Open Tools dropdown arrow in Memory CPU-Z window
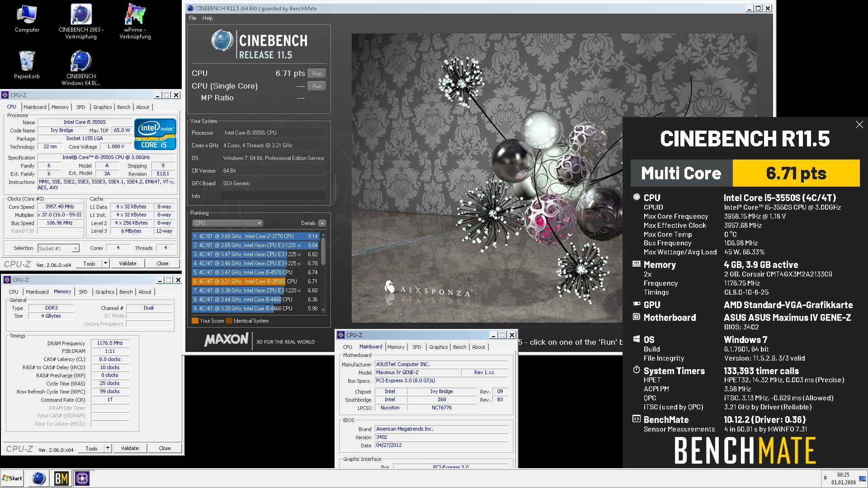868x488 pixels. (108, 448)
